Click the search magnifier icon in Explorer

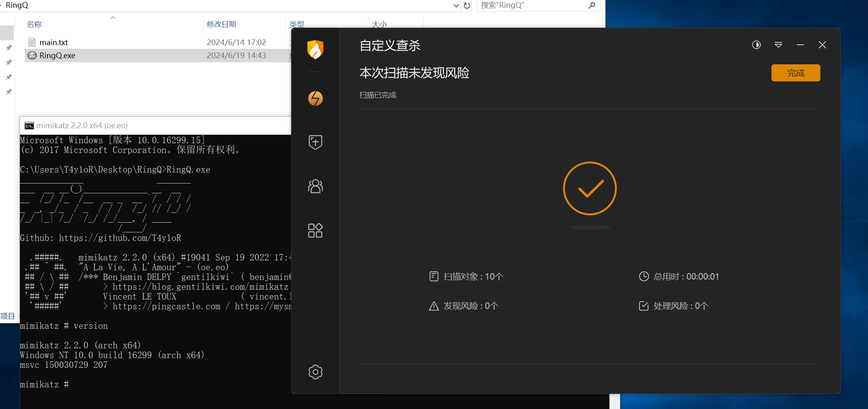pyautogui.click(x=592, y=5)
